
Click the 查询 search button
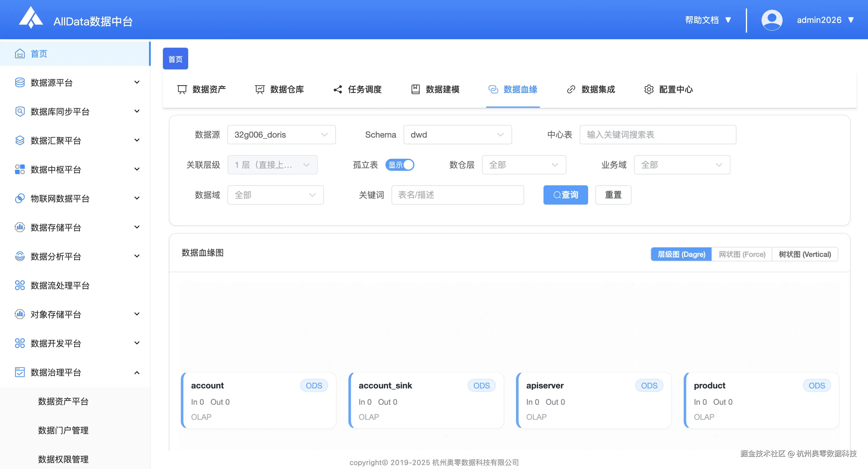[565, 195]
